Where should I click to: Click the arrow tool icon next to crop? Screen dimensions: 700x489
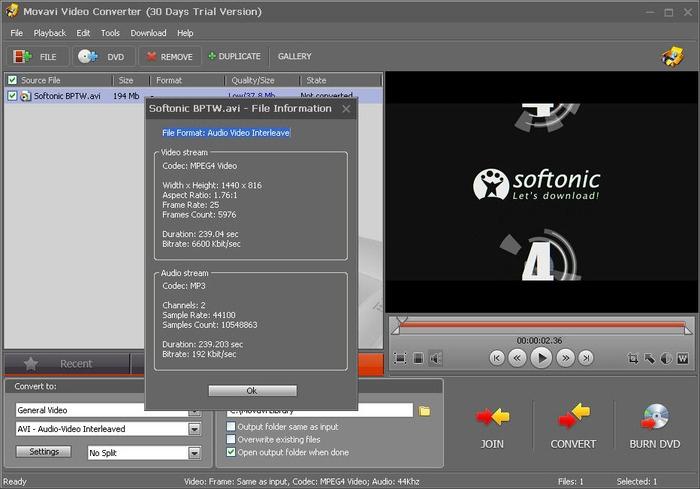[x=650, y=358]
